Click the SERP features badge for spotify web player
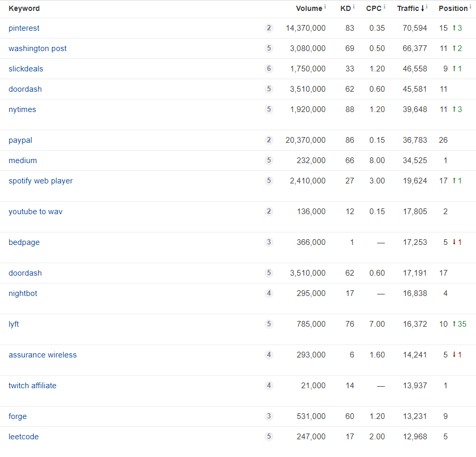 [269, 181]
